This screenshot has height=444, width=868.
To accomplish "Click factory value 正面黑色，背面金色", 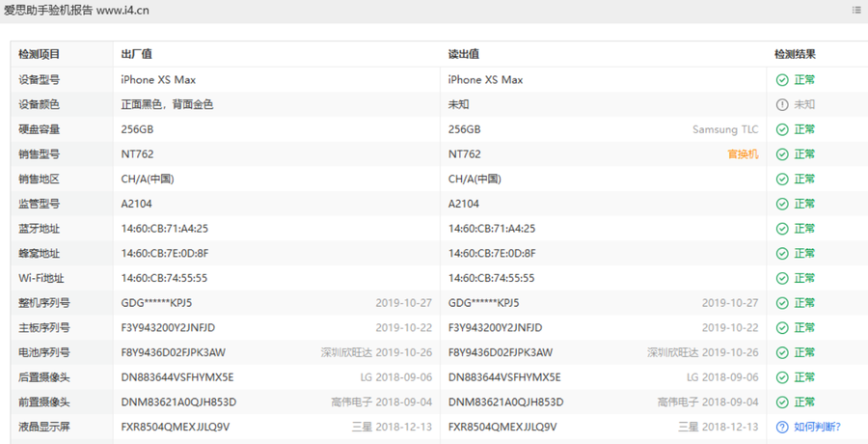I will pos(167,105).
